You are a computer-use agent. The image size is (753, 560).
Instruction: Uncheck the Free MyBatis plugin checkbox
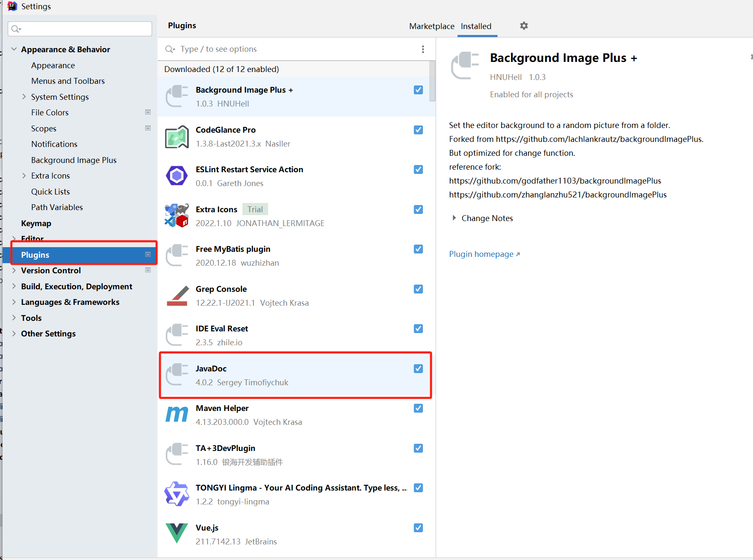418,249
